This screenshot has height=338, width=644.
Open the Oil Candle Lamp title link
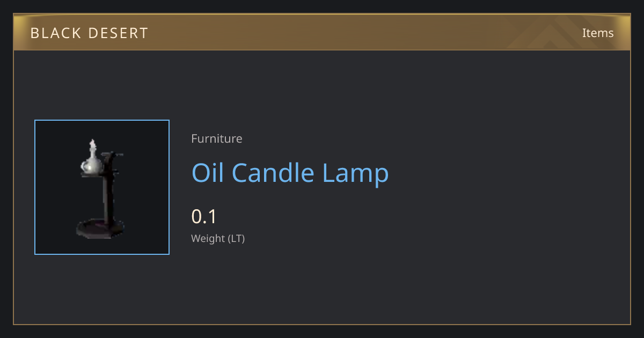click(x=290, y=173)
